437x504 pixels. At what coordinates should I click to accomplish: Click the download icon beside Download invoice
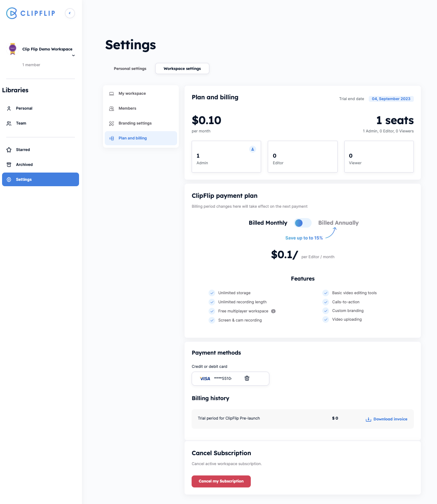coord(368,419)
